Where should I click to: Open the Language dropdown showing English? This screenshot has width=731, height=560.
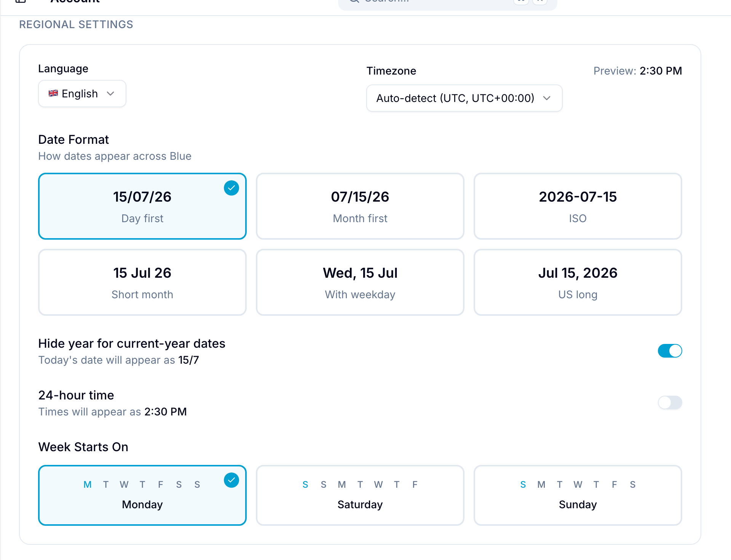click(82, 94)
